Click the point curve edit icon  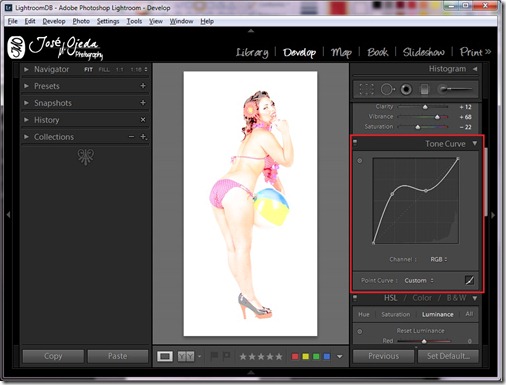coord(469,280)
